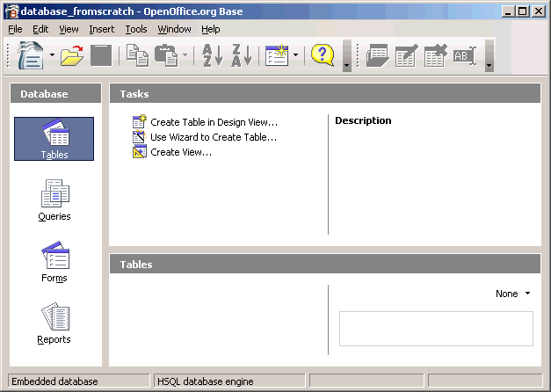Click the Delete table toolbar icon
551x392 pixels.
coord(436,55)
